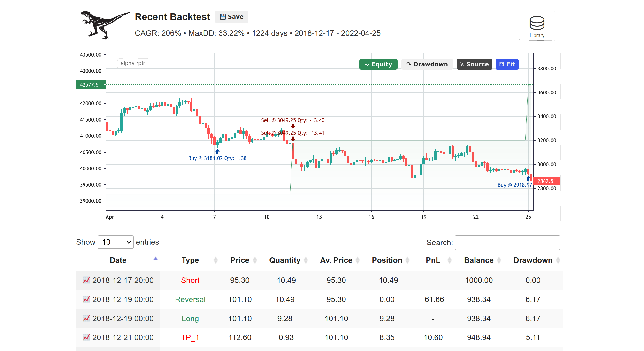This screenshot has height=351, width=644.
Task: Open the Show entries count dropdown
Action: [x=115, y=242]
